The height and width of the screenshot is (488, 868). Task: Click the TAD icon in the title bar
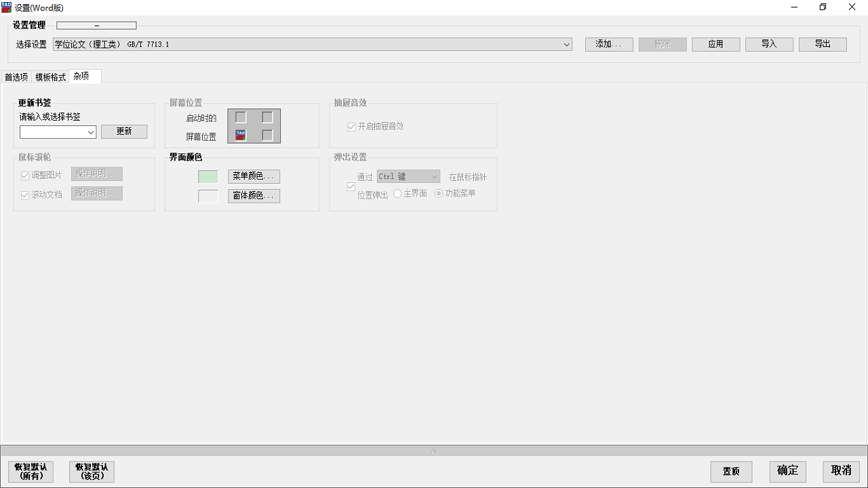pos(6,7)
